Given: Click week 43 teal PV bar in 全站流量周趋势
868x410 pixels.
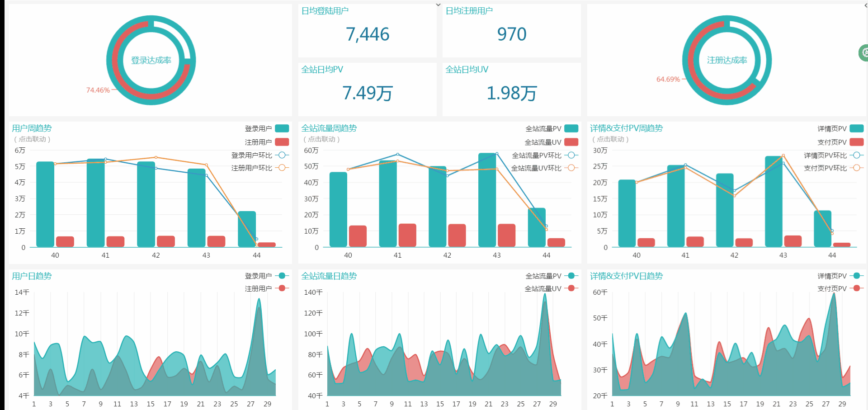Looking at the screenshot, I should click(487, 200).
